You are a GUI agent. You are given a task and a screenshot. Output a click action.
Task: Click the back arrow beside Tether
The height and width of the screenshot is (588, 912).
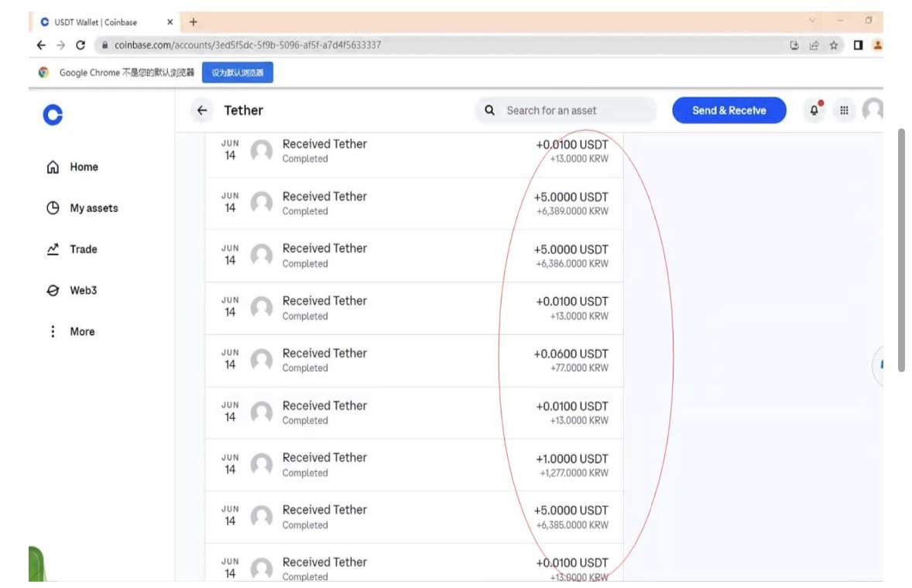coord(202,111)
